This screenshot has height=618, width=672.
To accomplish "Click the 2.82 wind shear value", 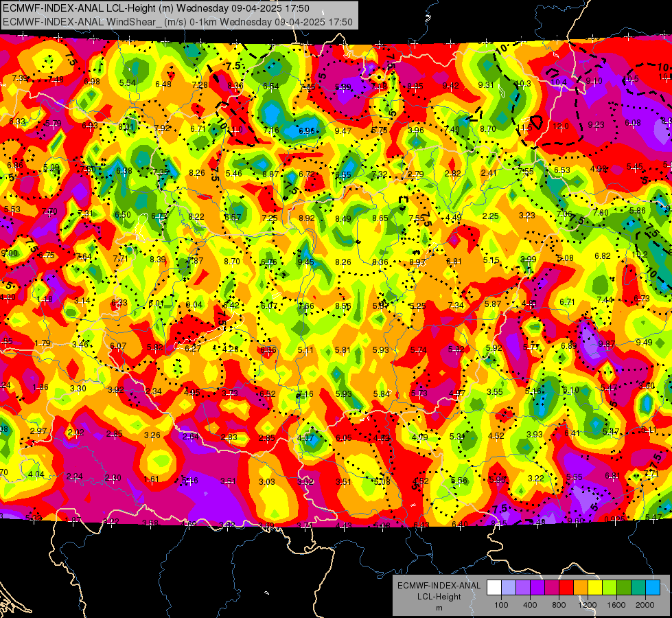I will 452,173.
